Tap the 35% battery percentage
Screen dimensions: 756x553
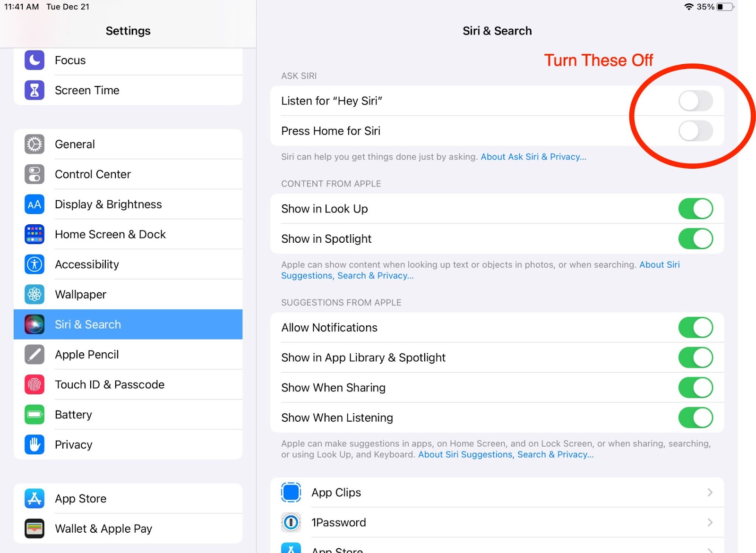coord(705,7)
